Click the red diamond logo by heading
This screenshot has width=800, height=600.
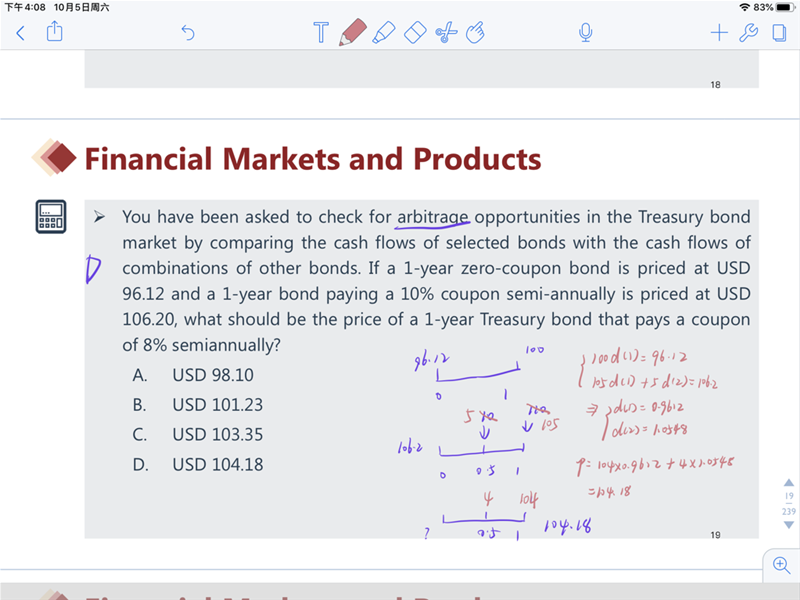(x=54, y=157)
